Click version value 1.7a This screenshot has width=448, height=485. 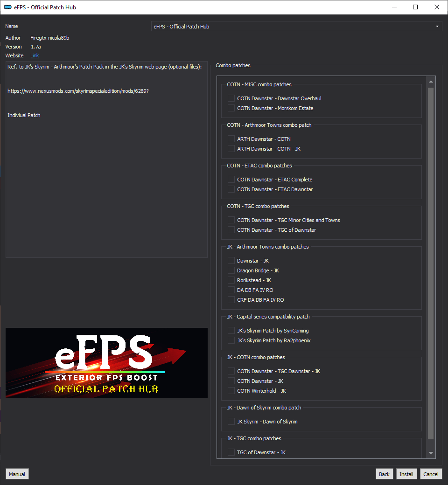tap(36, 47)
